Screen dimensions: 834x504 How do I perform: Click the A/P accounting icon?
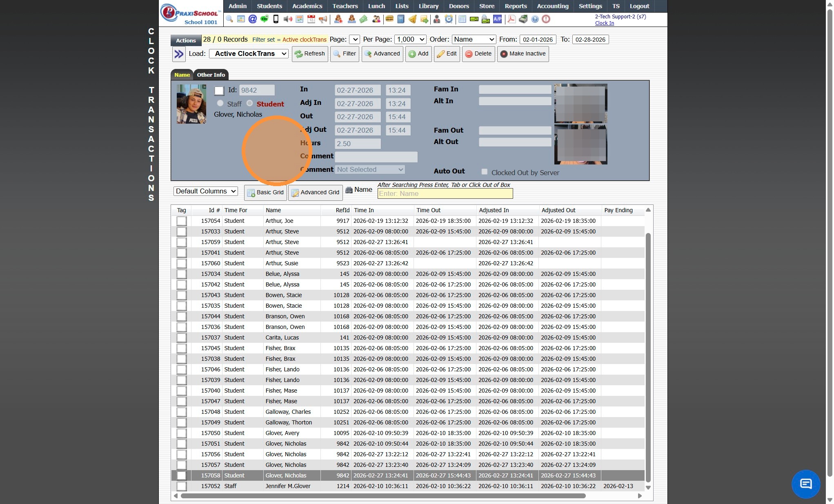click(x=497, y=19)
